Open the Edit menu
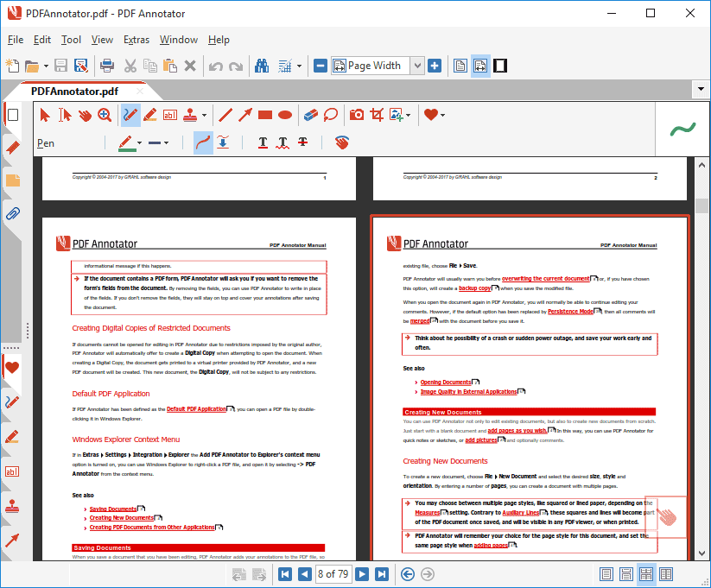Viewport: 711px width, 588px height. [x=42, y=40]
